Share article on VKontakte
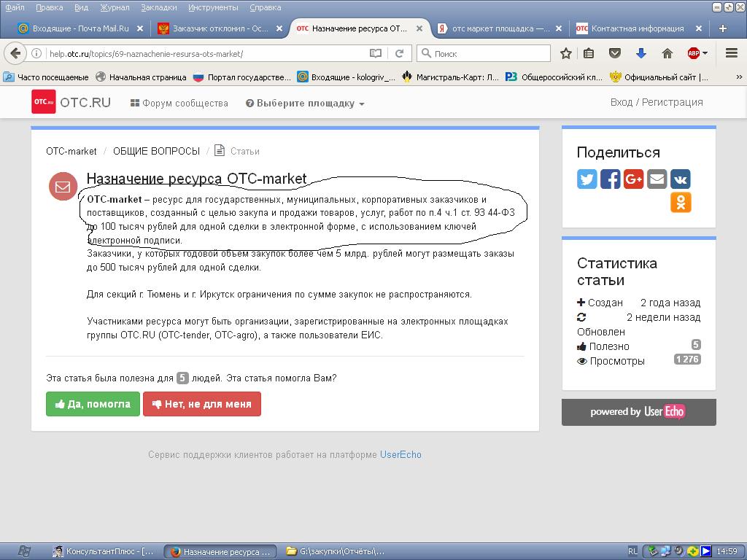747x560 pixels. tap(681, 179)
